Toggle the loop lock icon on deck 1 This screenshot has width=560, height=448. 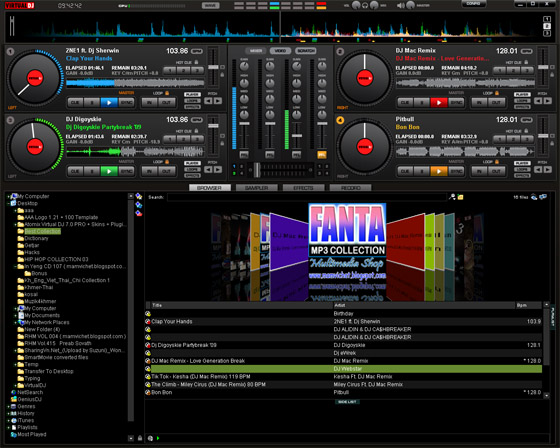pyautogui.click(x=167, y=93)
